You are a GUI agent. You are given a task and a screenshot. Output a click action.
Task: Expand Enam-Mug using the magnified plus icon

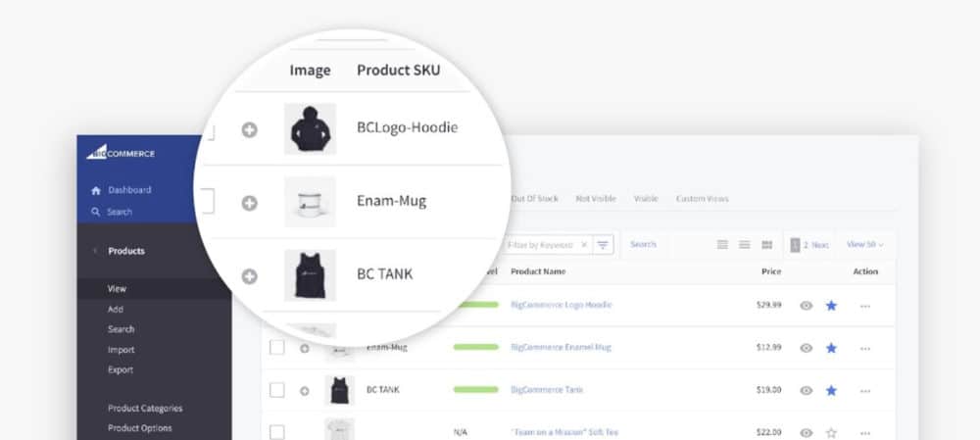click(249, 203)
